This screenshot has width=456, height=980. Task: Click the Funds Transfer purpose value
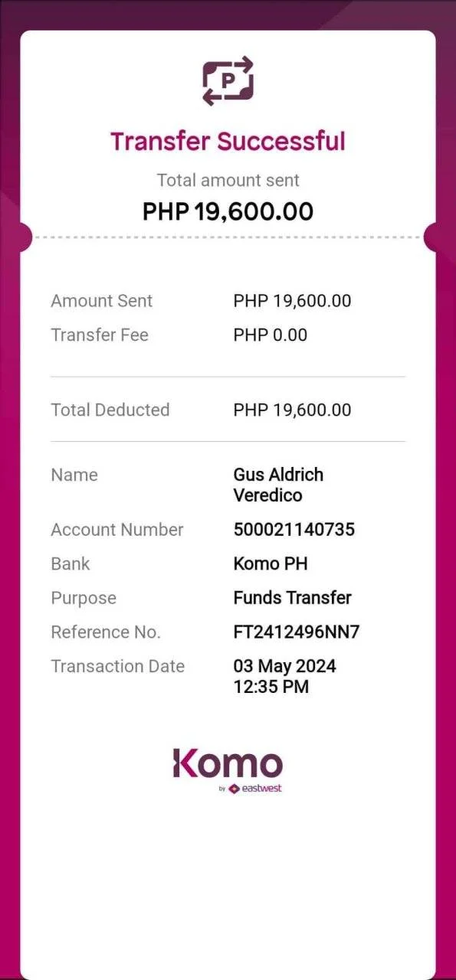tap(292, 598)
